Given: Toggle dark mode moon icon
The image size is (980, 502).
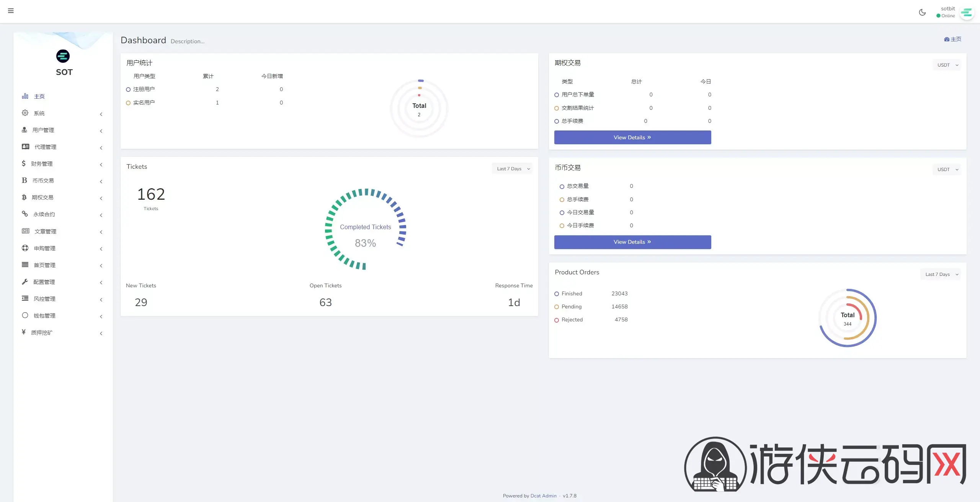Looking at the screenshot, I should click(922, 12).
